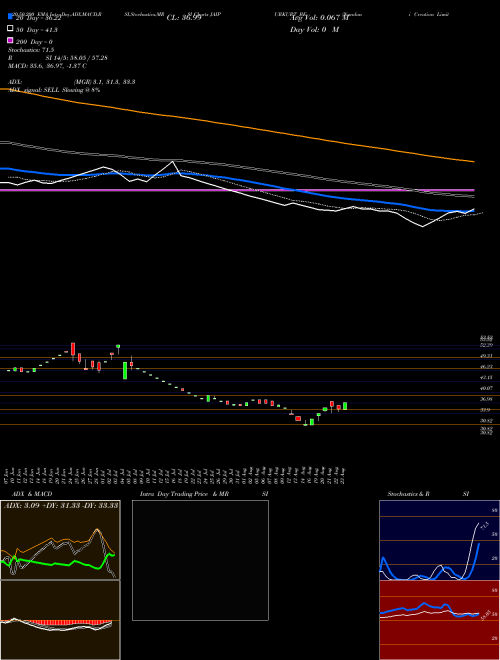Screen dimensions: 500x660
Task: Click the magenta 200 Day horizontal line
Action: (237, 190)
